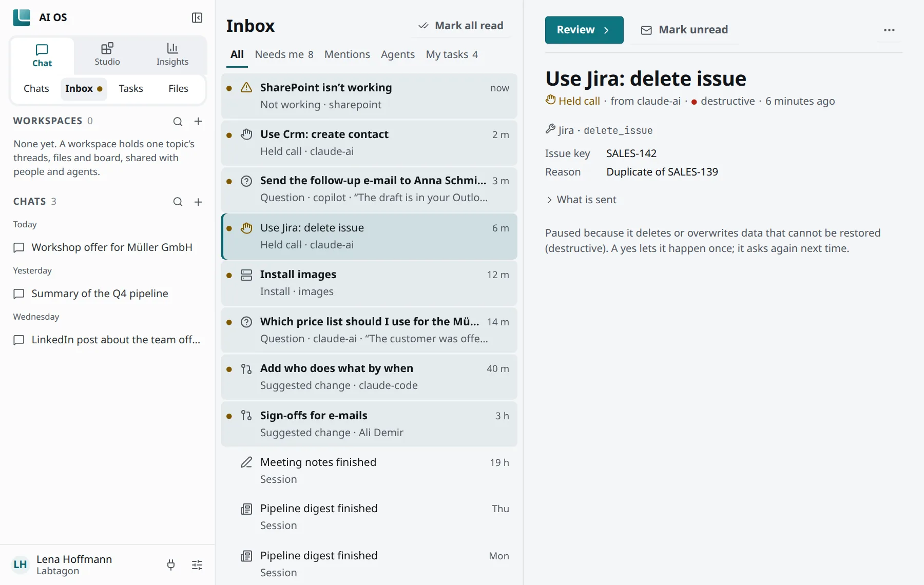Filter inbox by Agents
The width and height of the screenshot is (924, 585).
pos(398,54)
